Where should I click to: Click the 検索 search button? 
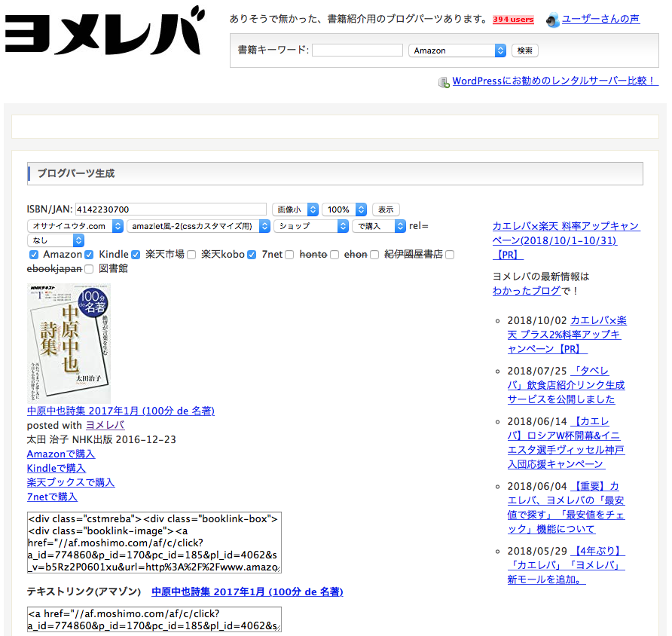524,50
